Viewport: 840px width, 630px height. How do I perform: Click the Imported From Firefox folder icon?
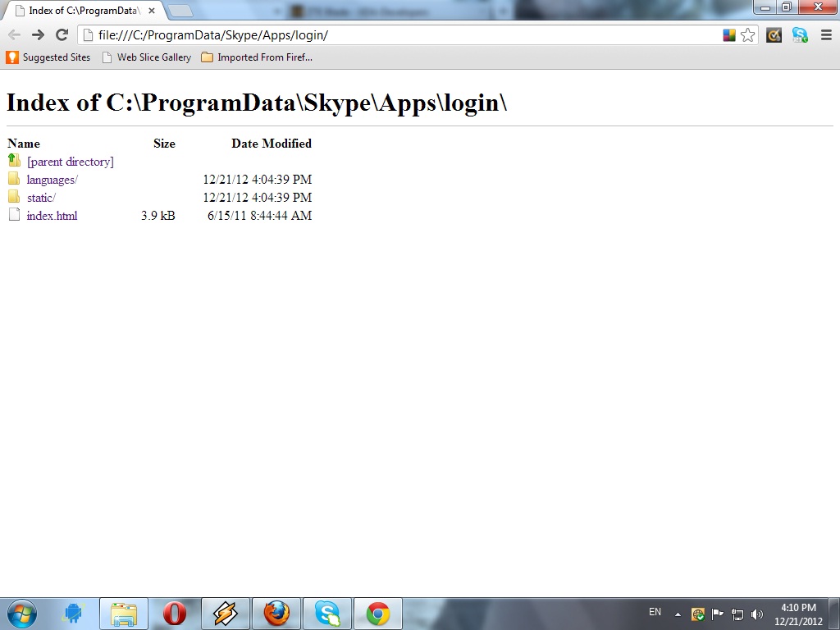tap(207, 57)
